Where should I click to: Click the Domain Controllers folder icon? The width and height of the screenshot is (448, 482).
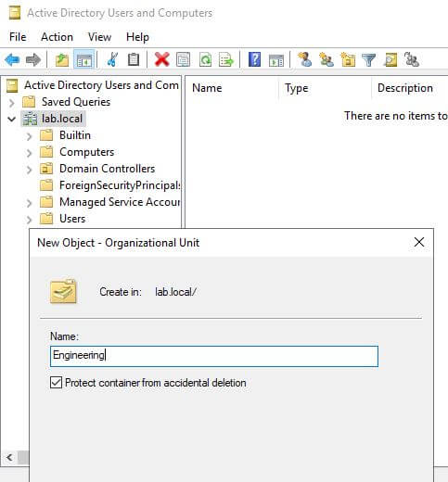(x=46, y=169)
